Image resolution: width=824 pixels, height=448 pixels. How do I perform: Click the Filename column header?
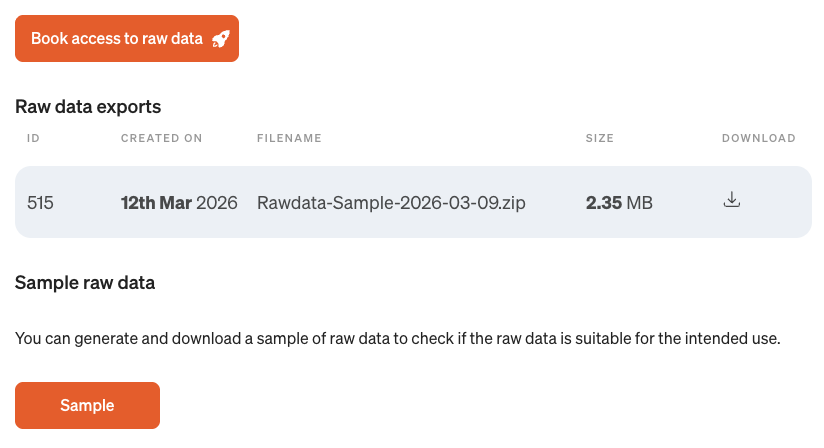(289, 138)
